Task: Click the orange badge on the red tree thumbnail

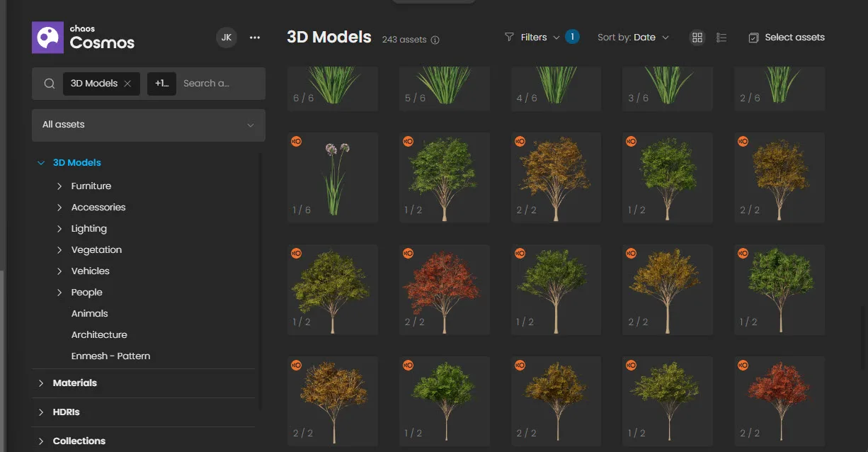Action: point(408,253)
